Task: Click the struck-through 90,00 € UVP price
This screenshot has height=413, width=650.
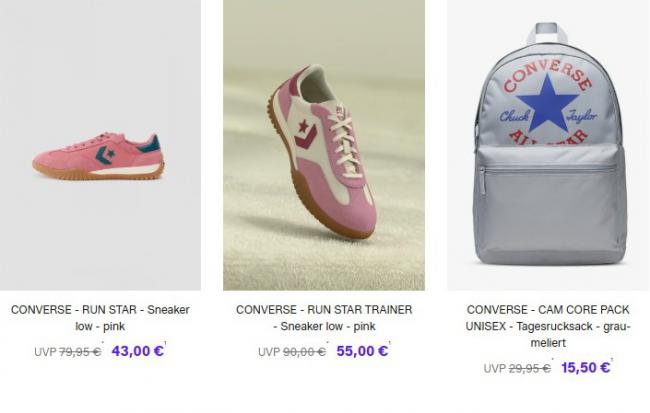Action: [x=304, y=352]
